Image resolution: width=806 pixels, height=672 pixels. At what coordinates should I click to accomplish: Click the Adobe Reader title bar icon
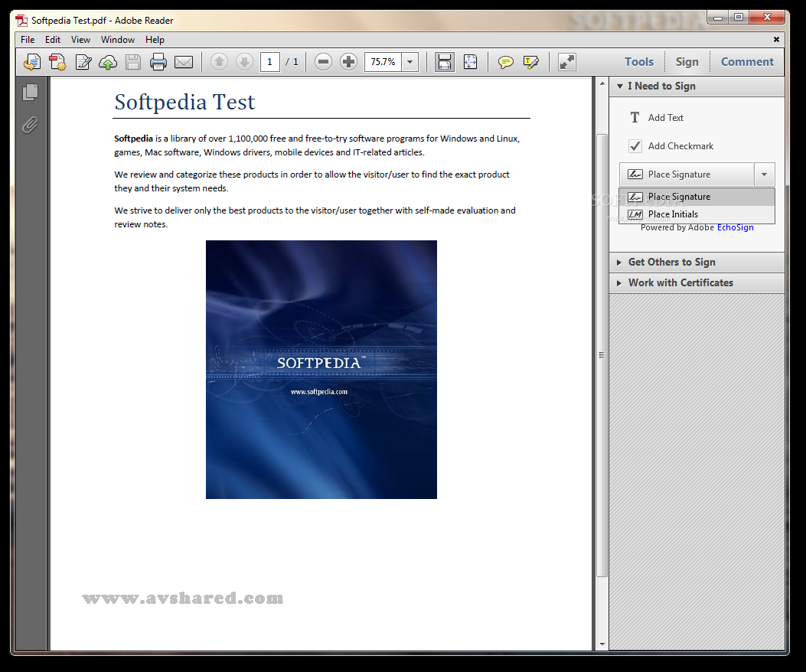21,21
